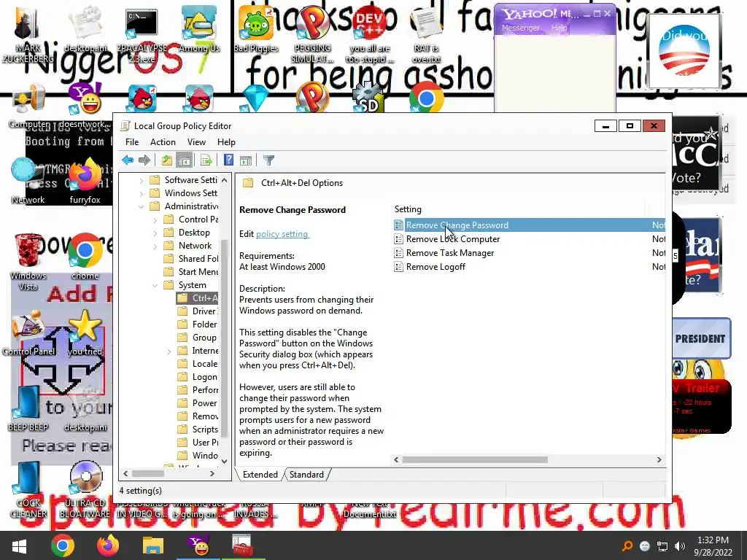Screen dimensions: 747x560
Task: Expand the Windows Settings tree node
Action: click(x=141, y=193)
